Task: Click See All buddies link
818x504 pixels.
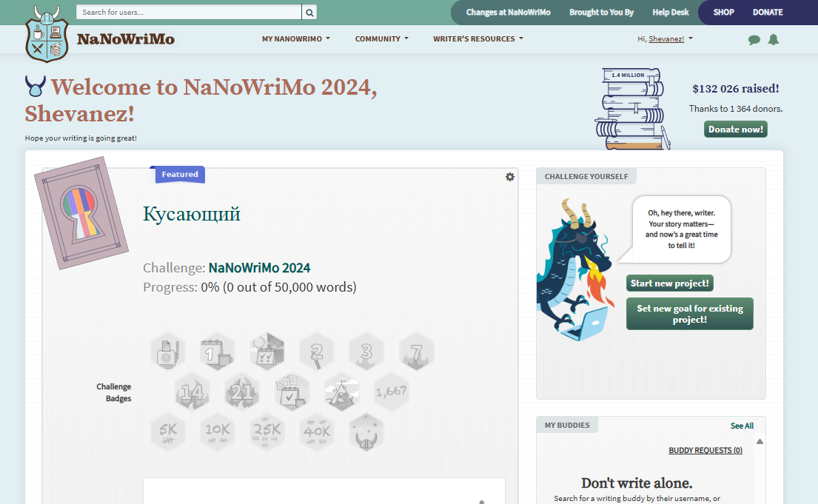Action: pos(742,426)
